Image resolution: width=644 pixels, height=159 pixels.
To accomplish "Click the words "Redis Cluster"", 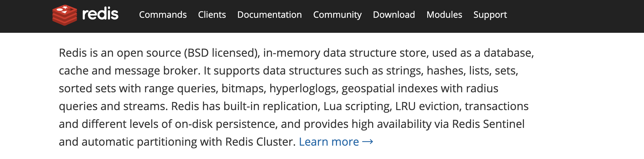I will pyautogui.click(x=260, y=142).
